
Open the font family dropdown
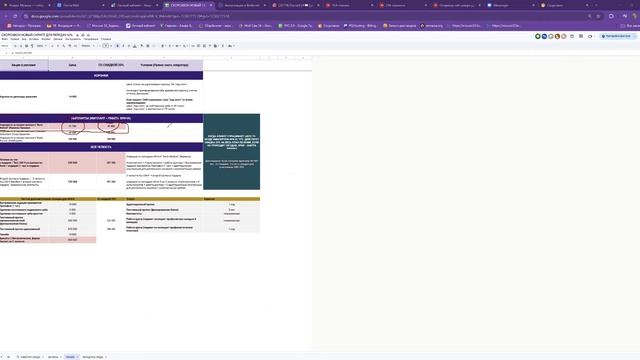pyautogui.click(x=87, y=46)
